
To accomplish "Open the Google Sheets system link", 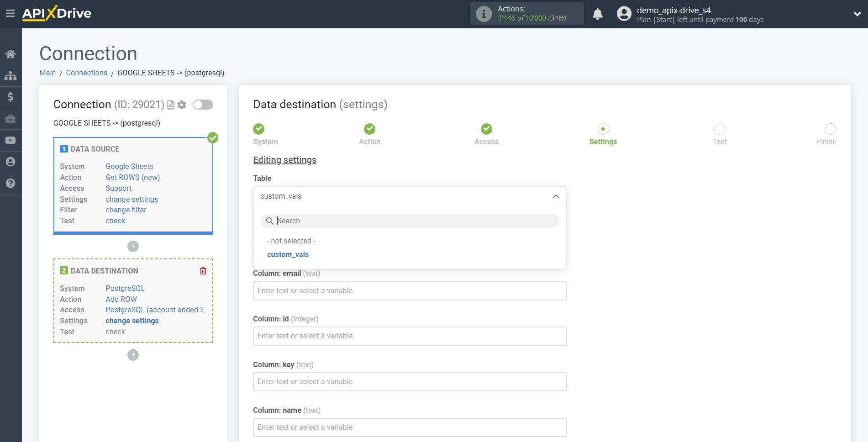I will (129, 166).
